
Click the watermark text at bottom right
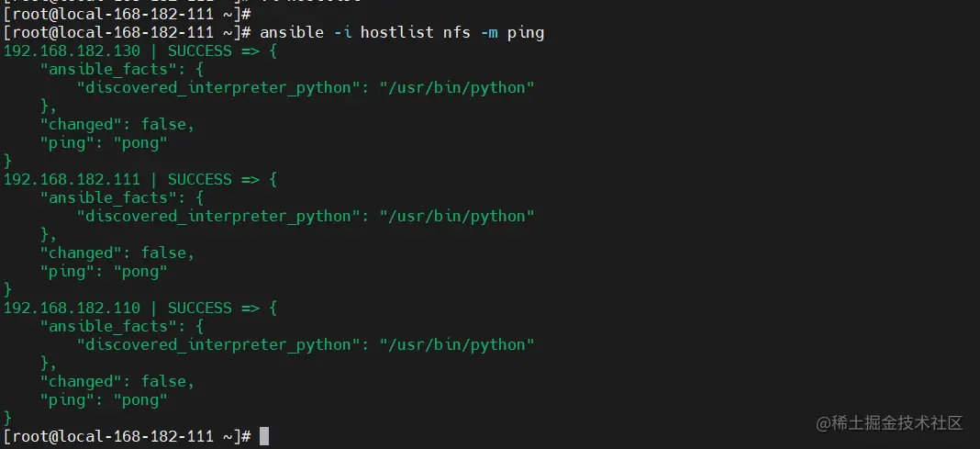click(x=889, y=422)
